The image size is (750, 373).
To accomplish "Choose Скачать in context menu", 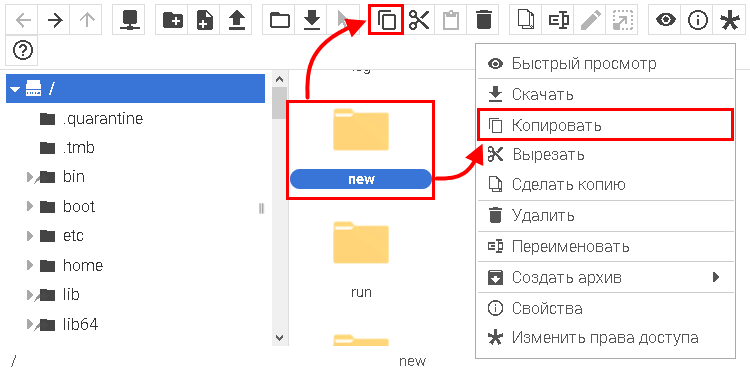I will click(x=605, y=94).
